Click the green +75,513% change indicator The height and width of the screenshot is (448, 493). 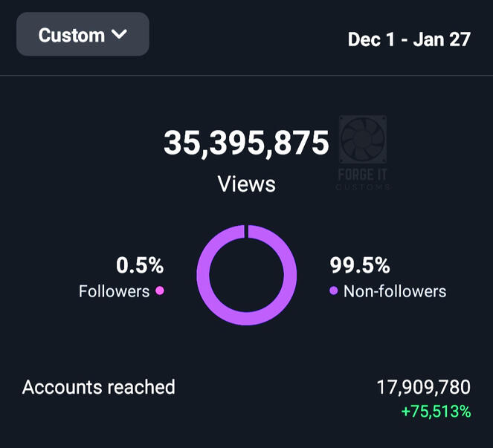pyautogui.click(x=436, y=411)
